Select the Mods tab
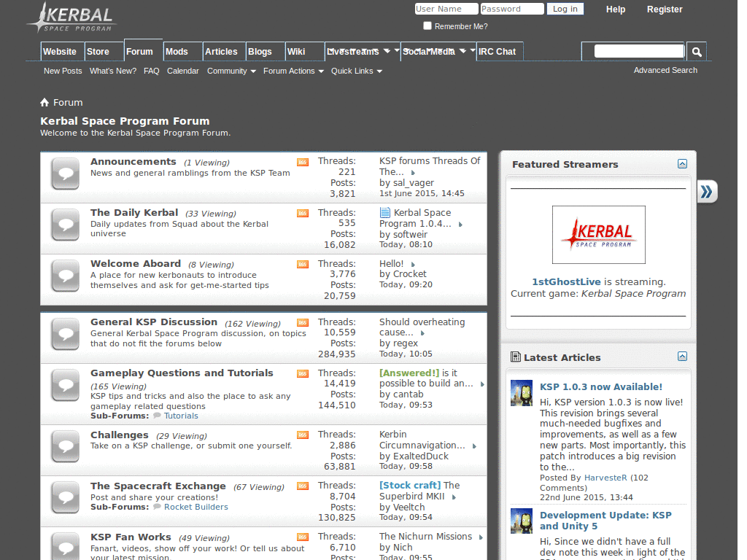This screenshot has height=560, width=747. point(177,51)
